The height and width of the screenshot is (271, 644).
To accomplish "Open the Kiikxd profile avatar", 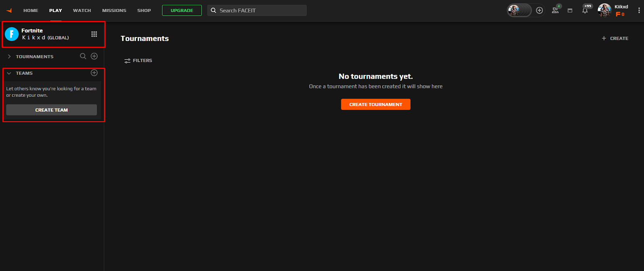I will tap(604, 10).
